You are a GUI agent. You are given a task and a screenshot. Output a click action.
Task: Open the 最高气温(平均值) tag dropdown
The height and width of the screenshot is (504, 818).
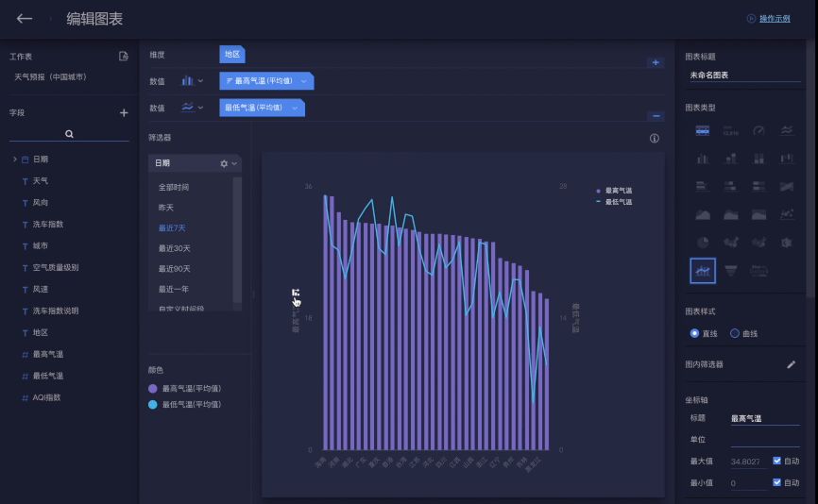click(x=303, y=81)
